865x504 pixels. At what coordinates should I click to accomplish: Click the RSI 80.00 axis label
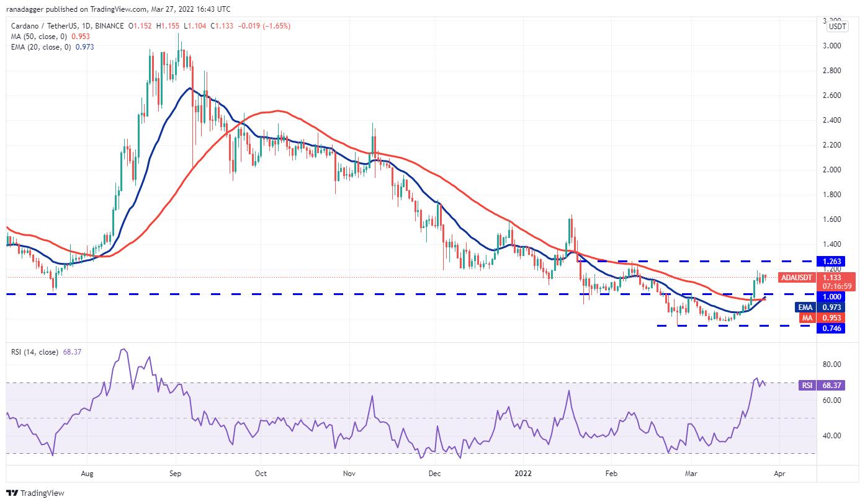pos(831,365)
